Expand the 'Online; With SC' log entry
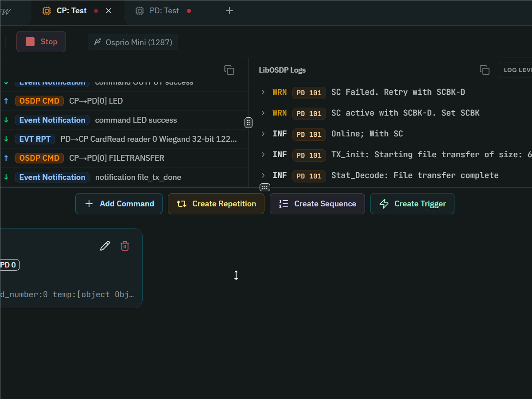 click(x=263, y=134)
